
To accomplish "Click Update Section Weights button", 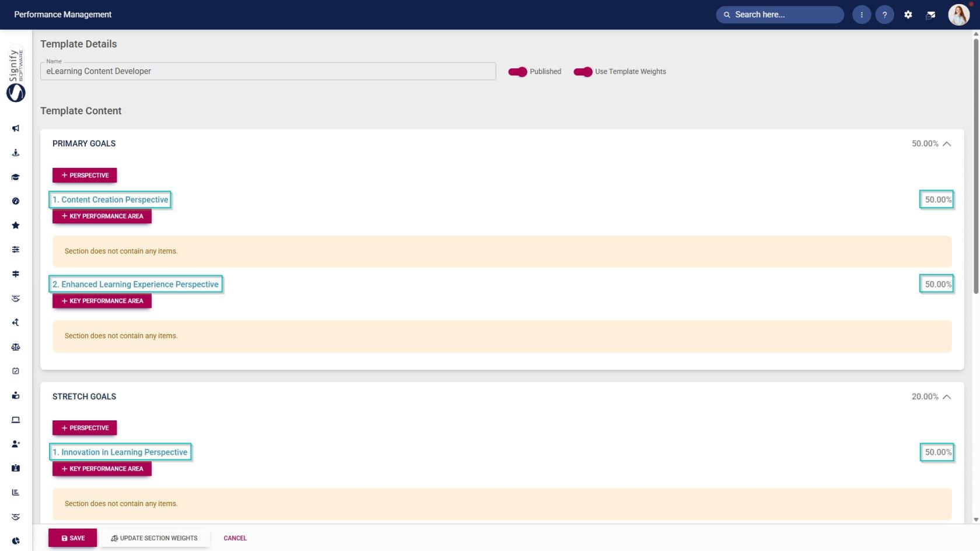I will point(154,538).
